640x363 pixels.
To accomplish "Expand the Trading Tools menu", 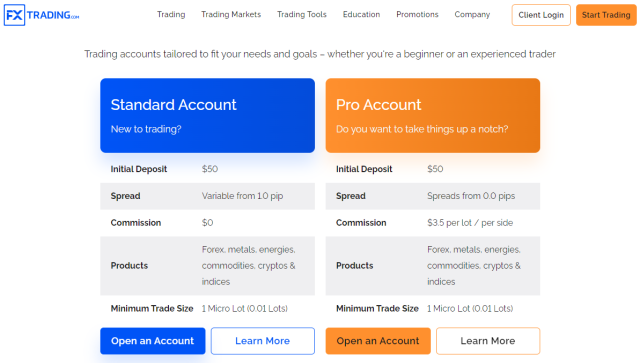I will tap(302, 15).
